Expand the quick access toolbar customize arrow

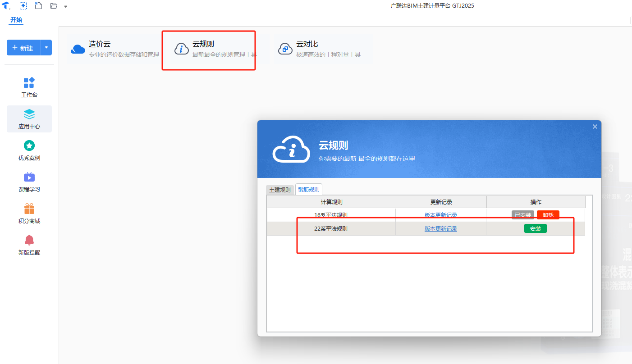point(66,6)
